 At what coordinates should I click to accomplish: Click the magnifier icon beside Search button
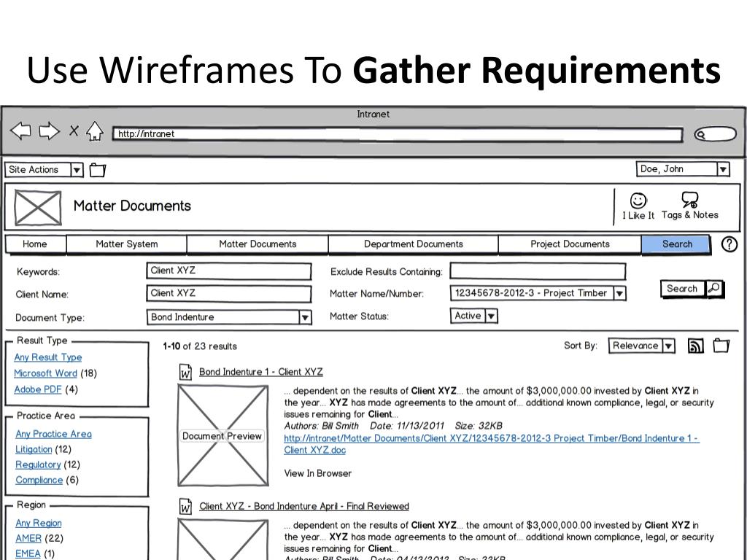coord(714,288)
